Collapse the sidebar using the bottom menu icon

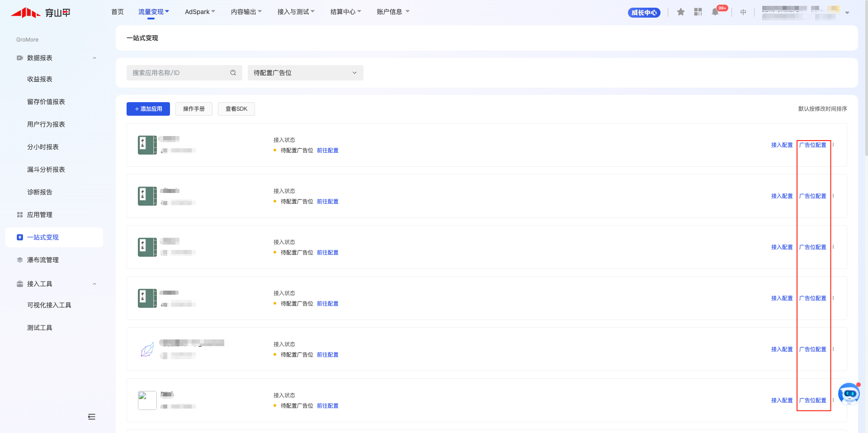point(92,417)
